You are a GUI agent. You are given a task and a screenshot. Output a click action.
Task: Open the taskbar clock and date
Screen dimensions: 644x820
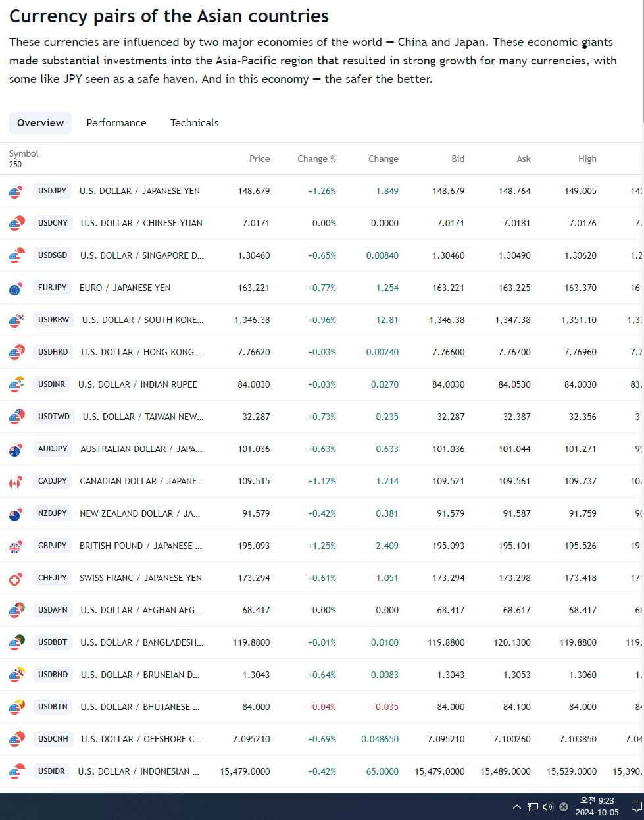point(597,807)
